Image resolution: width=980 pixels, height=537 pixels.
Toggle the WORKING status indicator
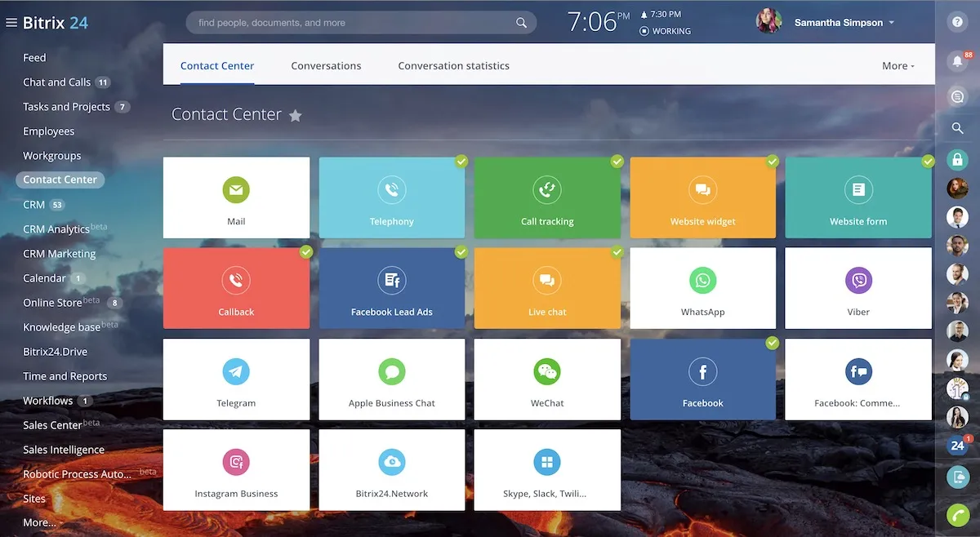666,31
